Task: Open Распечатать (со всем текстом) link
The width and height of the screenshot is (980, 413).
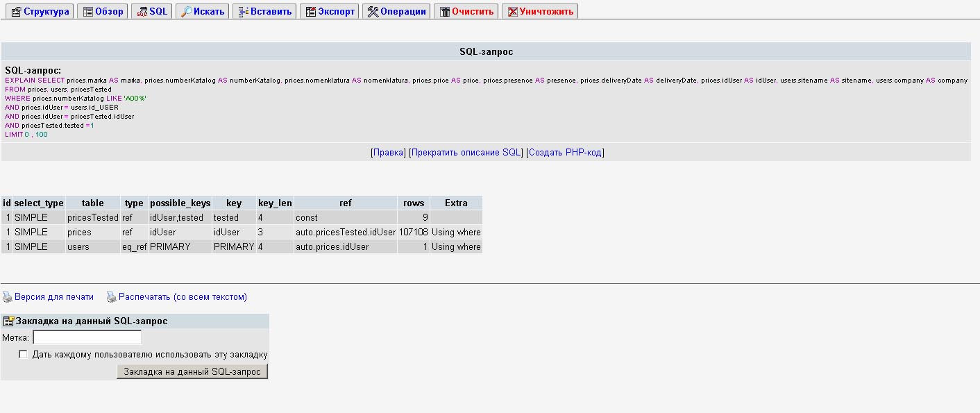Action: (183, 297)
